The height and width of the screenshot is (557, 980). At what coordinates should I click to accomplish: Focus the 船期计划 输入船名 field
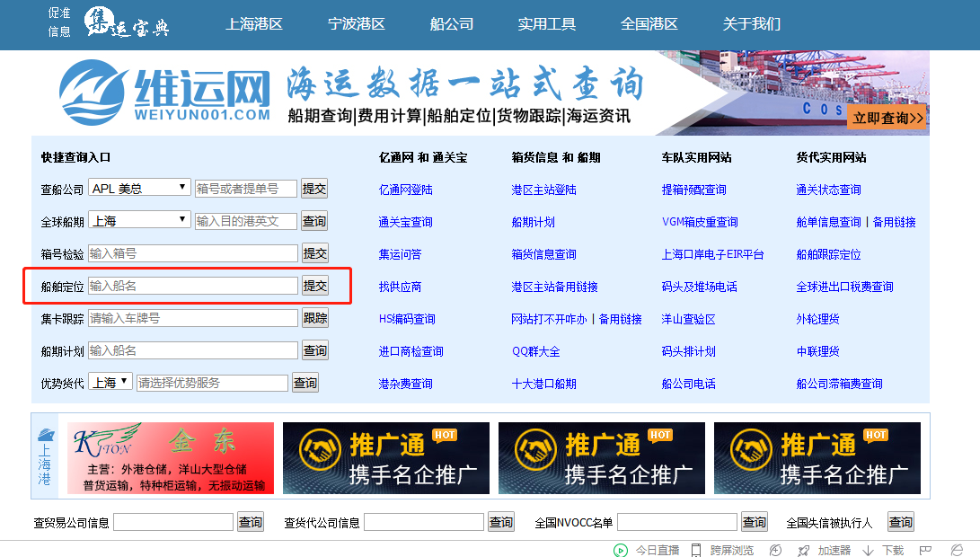click(x=193, y=350)
